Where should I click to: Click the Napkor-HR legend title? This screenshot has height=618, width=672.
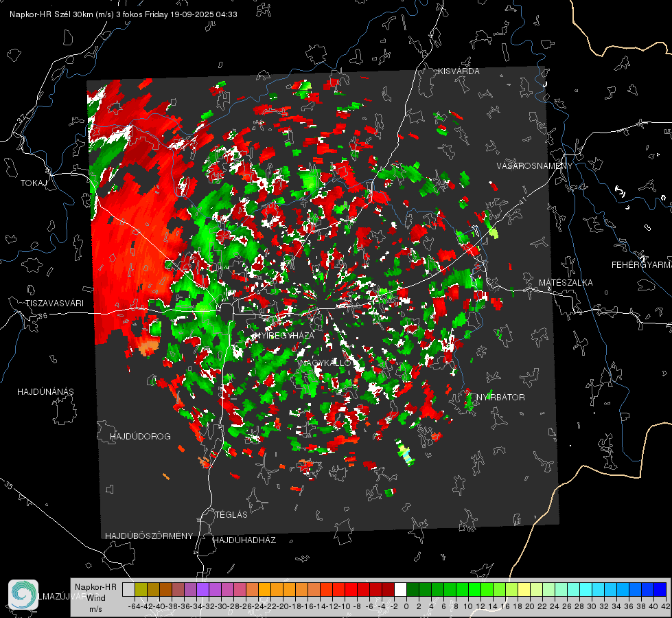coord(95,587)
